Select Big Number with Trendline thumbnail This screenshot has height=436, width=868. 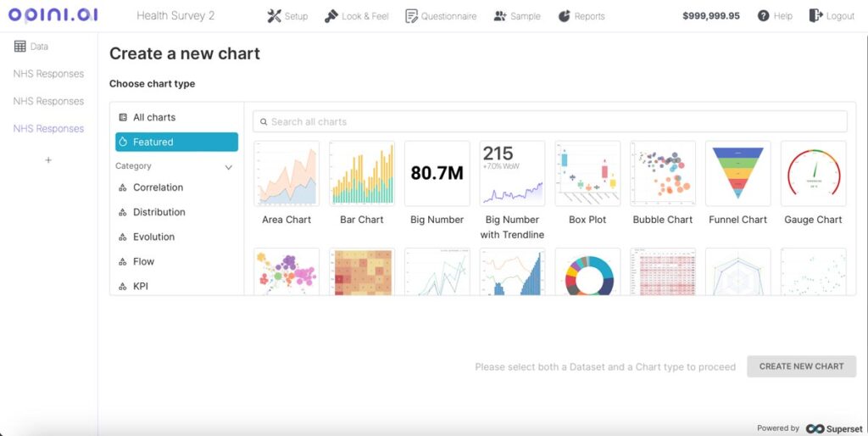coord(513,173)
